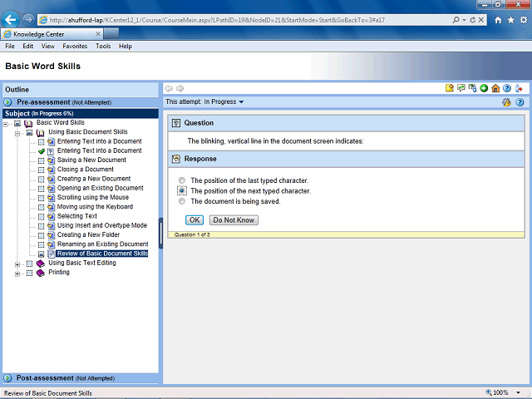Click the green play icon beside Post-assessment
532x399 pixels.
7,378
